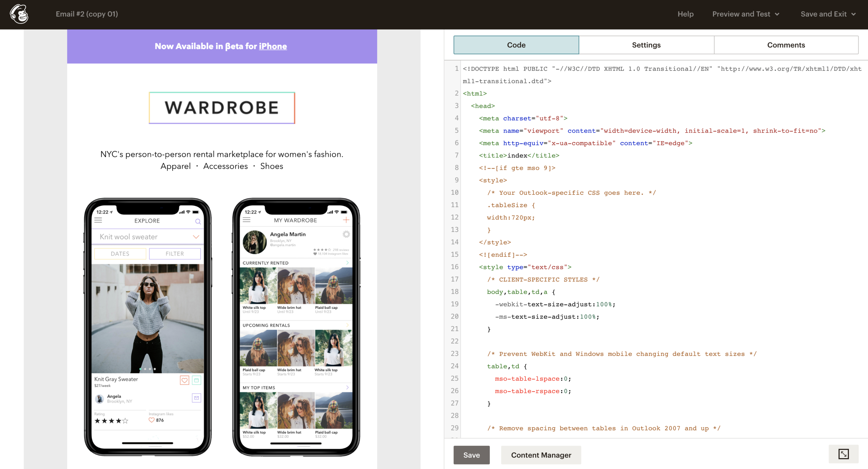This screenshot has width=868, height=469.
Task: Click line number 28 in gutter
Action: [x=454, y=416]
